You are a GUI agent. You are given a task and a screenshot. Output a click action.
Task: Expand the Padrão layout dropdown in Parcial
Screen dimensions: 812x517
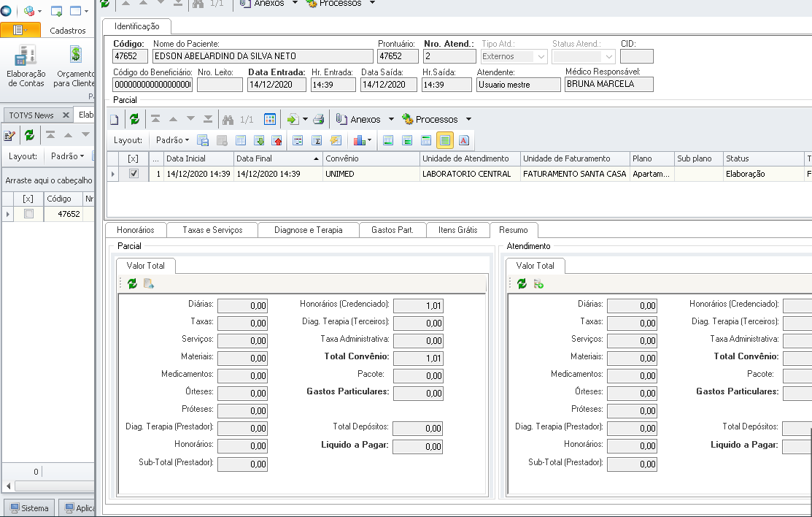[173, 140]
